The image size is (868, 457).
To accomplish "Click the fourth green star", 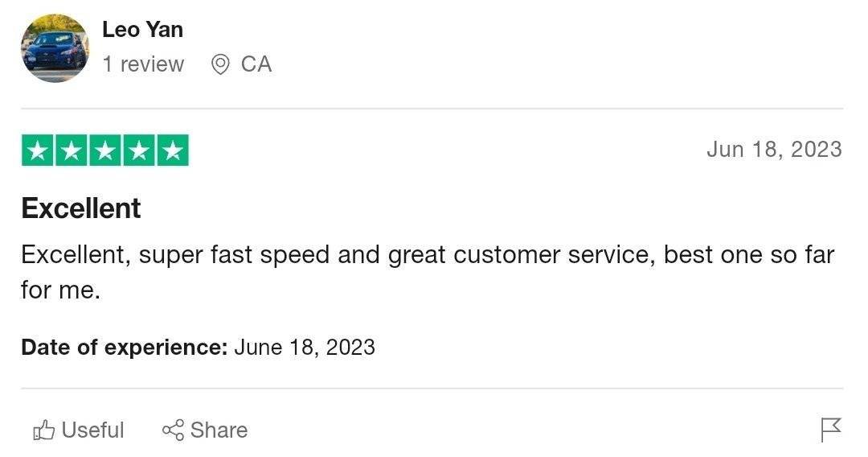I will point(138,150).
